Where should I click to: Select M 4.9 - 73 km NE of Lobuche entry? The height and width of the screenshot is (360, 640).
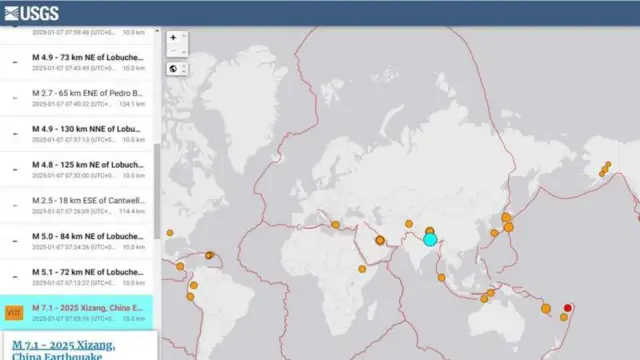tap(77, 62)
